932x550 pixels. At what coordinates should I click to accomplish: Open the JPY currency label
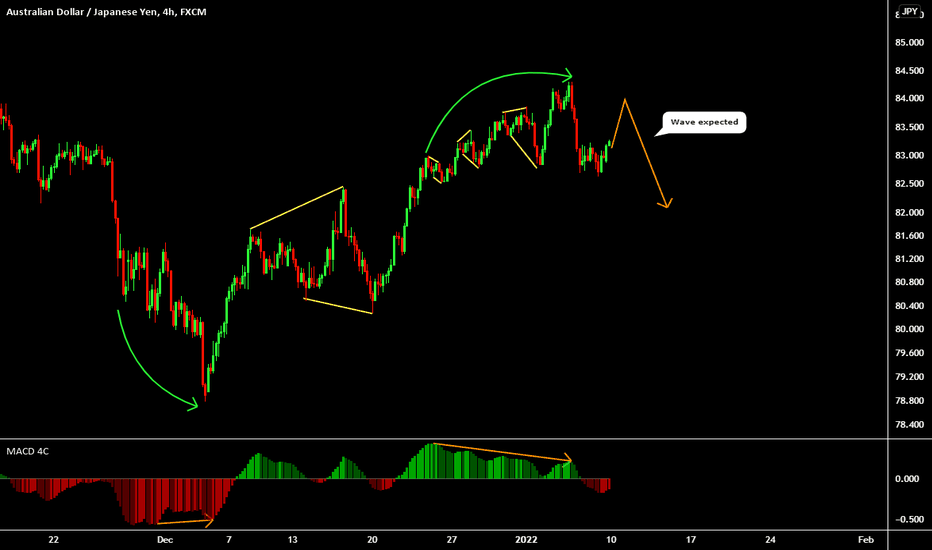(x=909, y=11)
